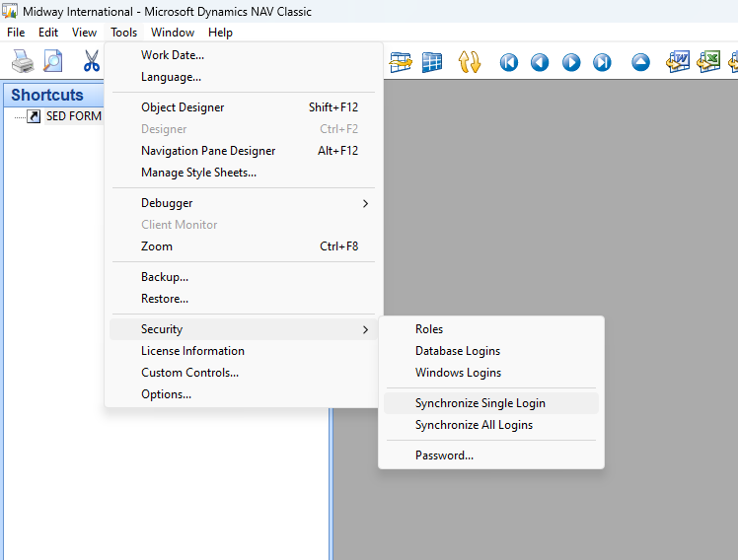
Task: Click the Print icon in toolbar
Action: coord(22,61)
